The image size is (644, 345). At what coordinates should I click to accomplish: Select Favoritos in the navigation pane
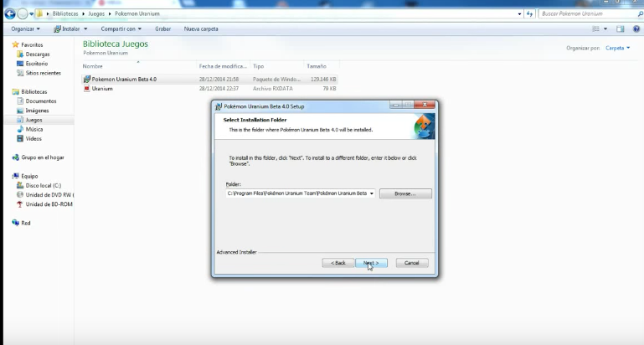27,44
